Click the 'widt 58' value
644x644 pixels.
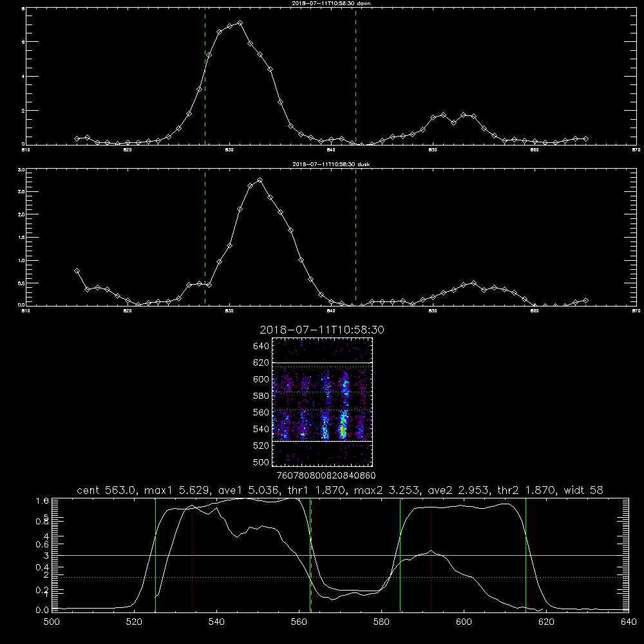583,490
